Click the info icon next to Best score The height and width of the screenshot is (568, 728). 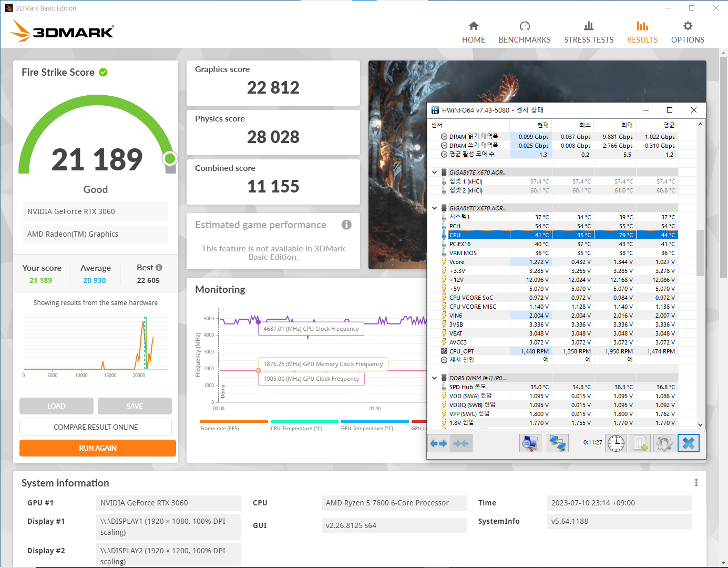tap(159, 267)
